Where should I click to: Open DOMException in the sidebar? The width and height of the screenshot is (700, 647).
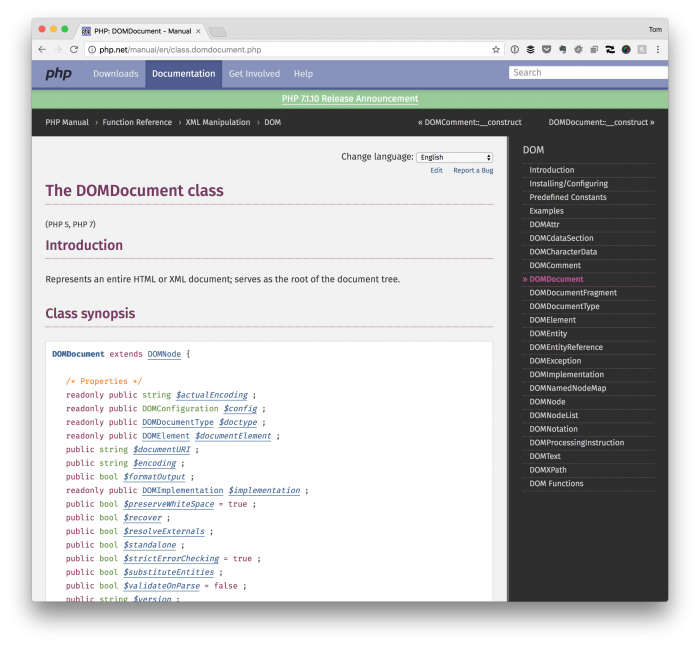(555, 361)
